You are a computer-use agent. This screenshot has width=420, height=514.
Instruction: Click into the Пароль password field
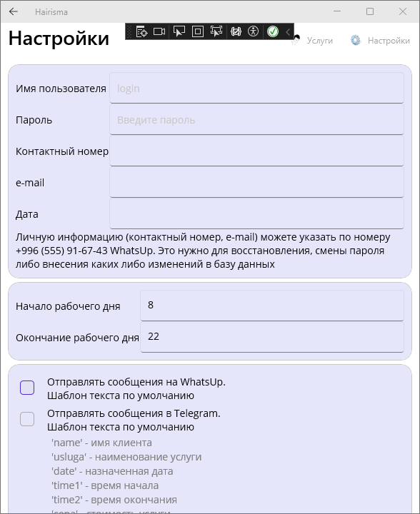click(256, 119)
